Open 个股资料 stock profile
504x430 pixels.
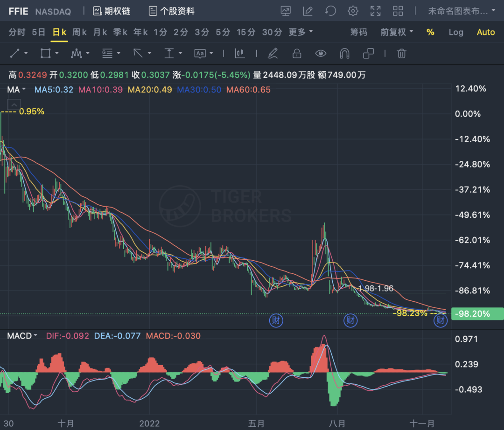tap(171, 11)
